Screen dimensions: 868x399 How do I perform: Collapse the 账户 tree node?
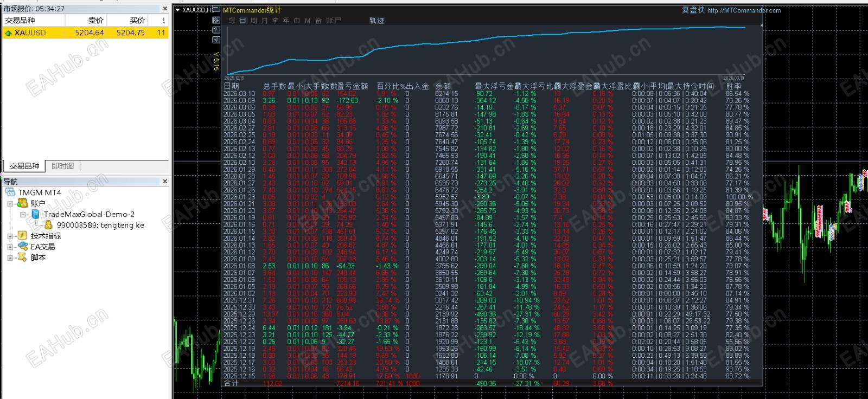point(10,204)
